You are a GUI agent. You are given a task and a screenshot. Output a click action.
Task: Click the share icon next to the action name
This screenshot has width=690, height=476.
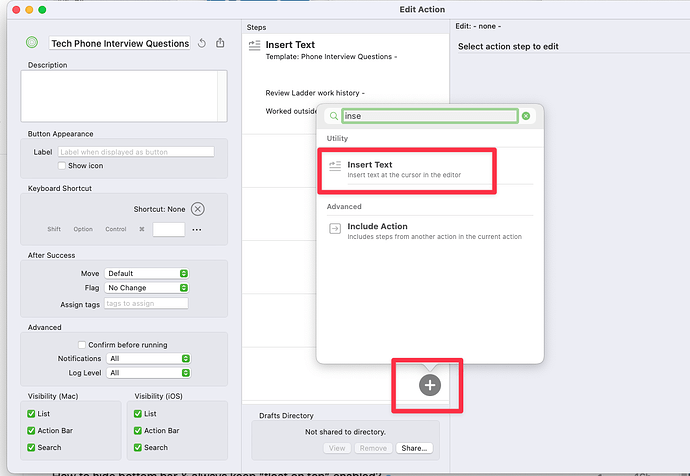(220, 43)
